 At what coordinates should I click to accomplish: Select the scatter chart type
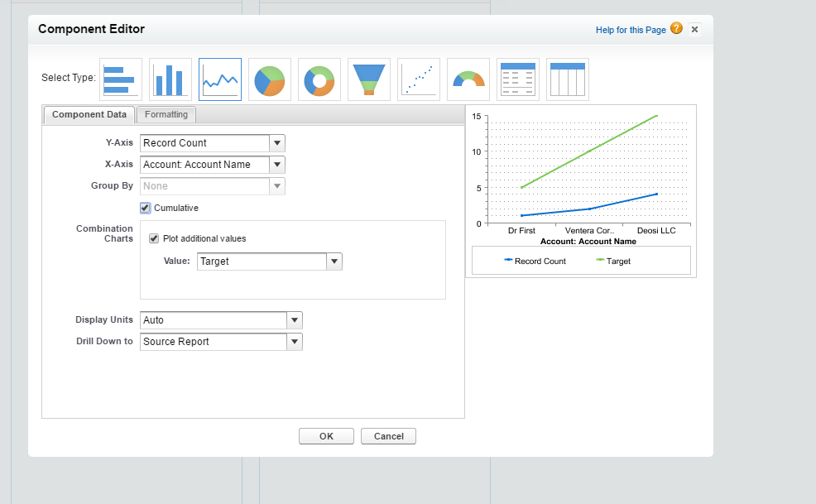pyautogui.click(x=419, y=79)
